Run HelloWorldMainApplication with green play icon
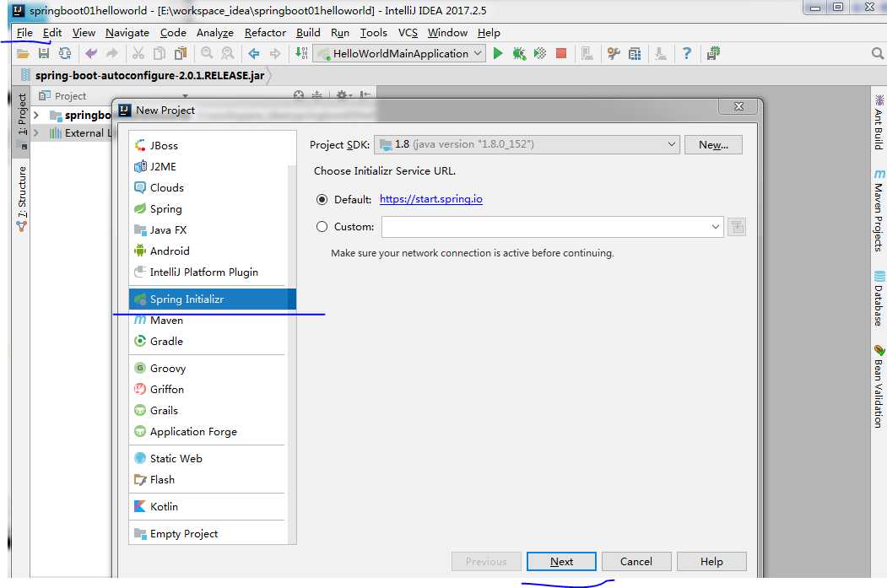 [498, 54]
